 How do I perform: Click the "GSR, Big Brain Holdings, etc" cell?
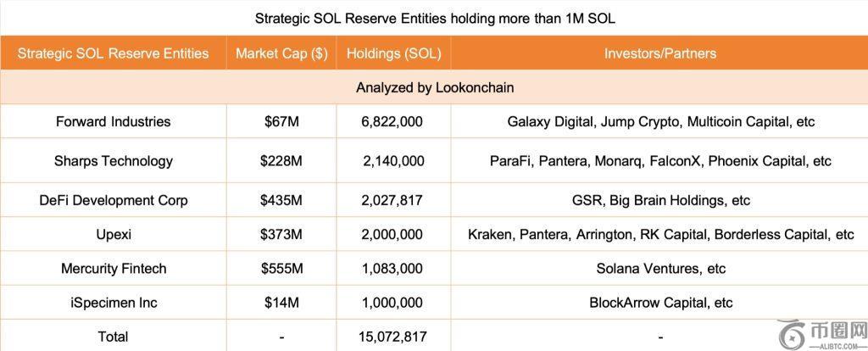pyautogui.click(x=660, y=201)
